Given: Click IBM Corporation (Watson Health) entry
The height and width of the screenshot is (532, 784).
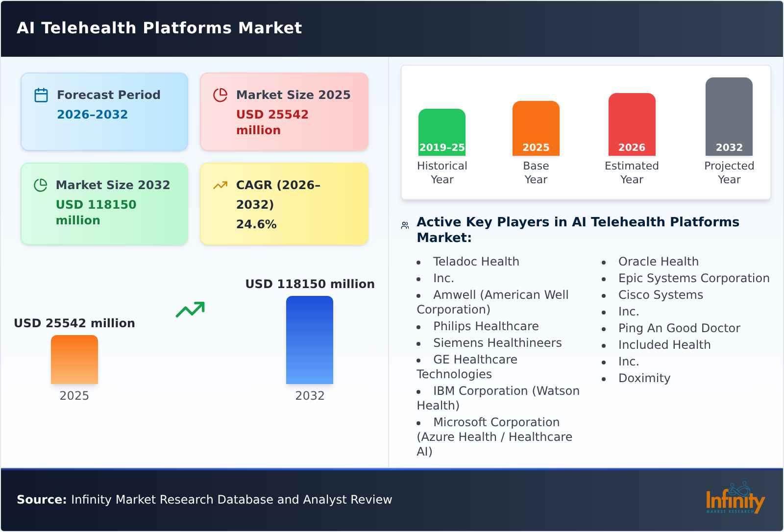Looking at the screenshot, I should (x=498, y=398).
